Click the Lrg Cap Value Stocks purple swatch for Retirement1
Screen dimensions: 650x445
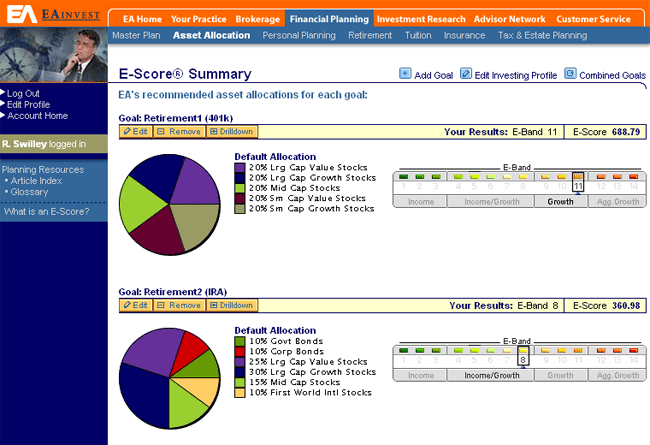[x=240, y=168]
